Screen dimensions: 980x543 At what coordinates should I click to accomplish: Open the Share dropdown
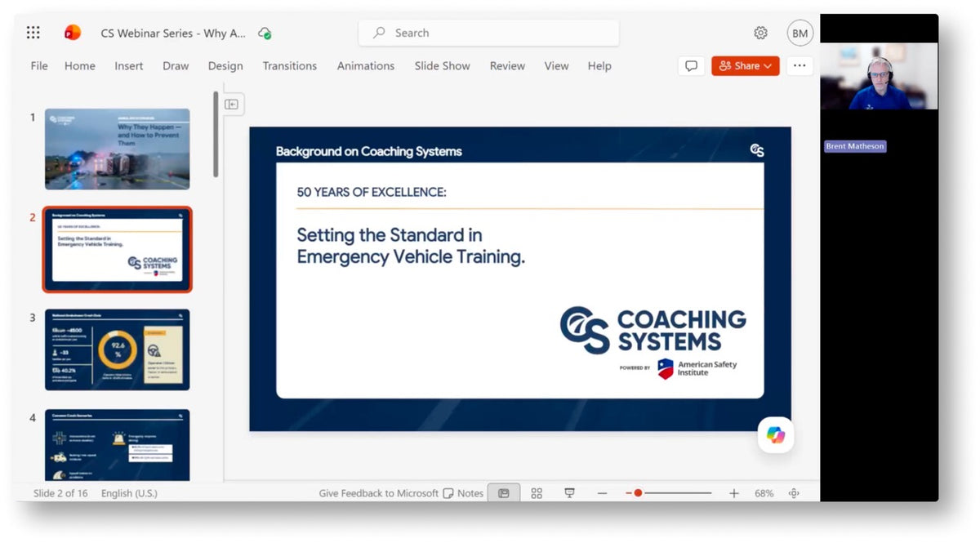pyautogui.click(x=746, y=66)
